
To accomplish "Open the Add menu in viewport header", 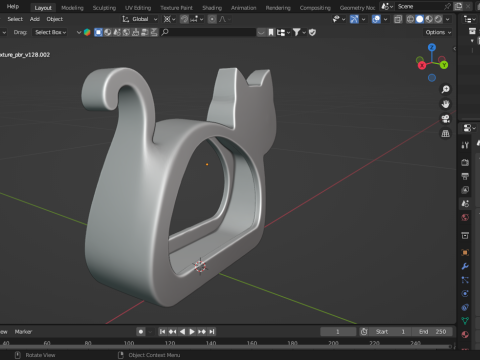I will (x=35, y=19).
